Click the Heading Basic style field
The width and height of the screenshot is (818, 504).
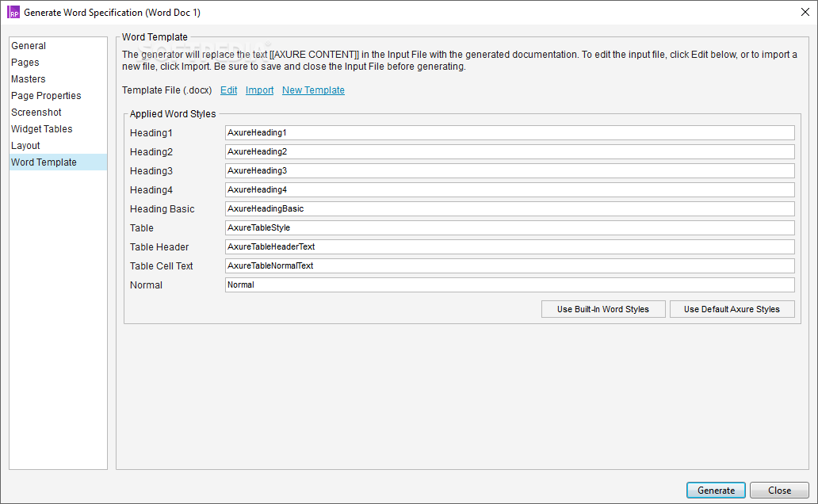pos(510,208)
